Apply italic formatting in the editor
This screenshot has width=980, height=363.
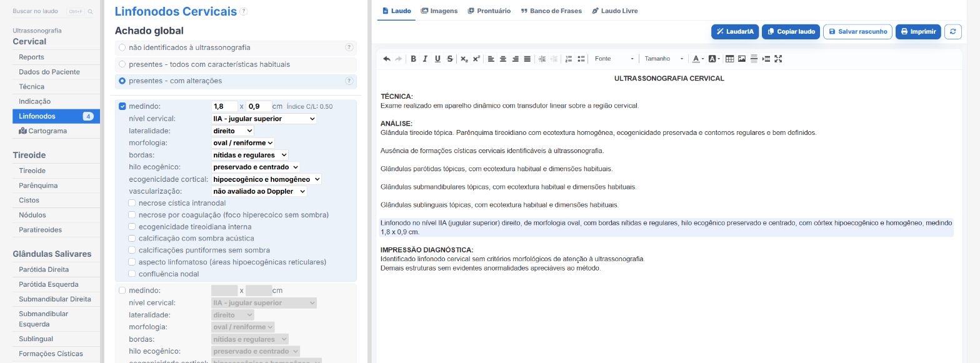[425, 59]
